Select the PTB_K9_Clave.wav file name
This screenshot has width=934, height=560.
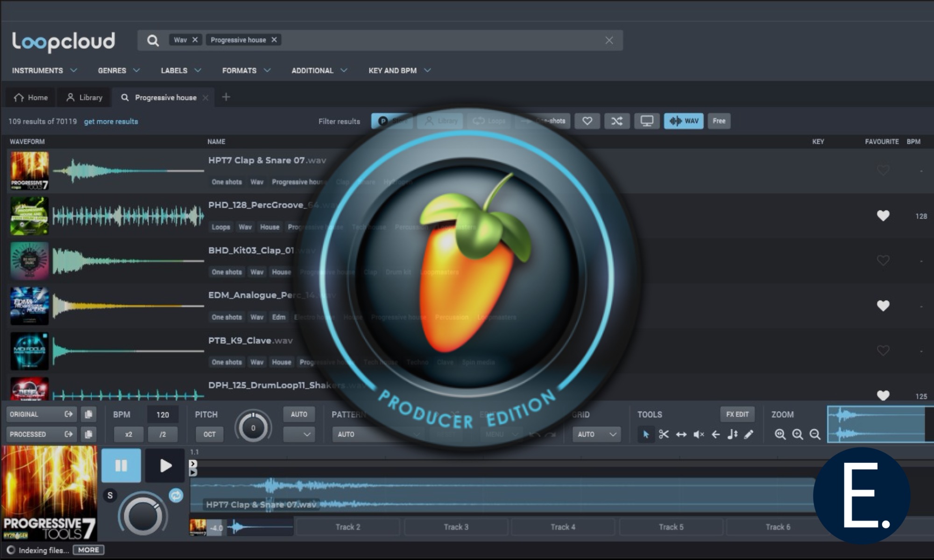250,341
